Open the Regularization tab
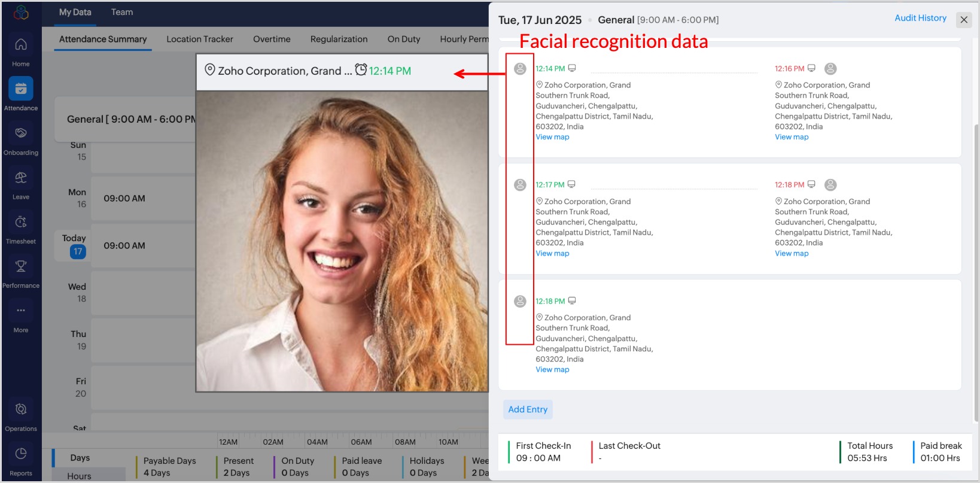 339,39
